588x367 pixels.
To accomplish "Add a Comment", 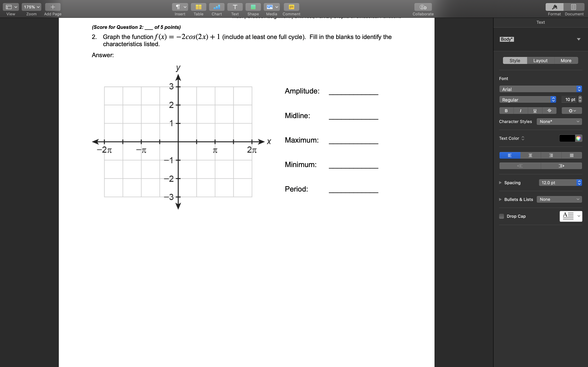I will (291, 7).
